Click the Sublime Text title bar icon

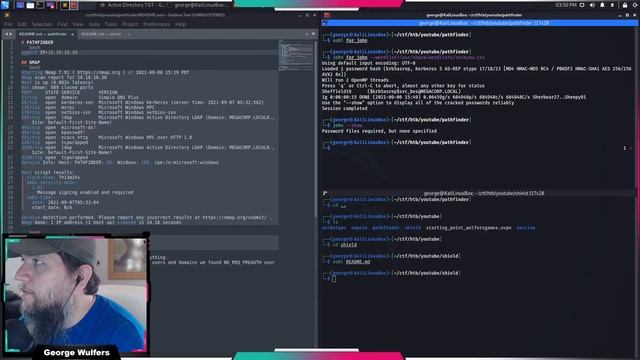(x=7, y=15)
